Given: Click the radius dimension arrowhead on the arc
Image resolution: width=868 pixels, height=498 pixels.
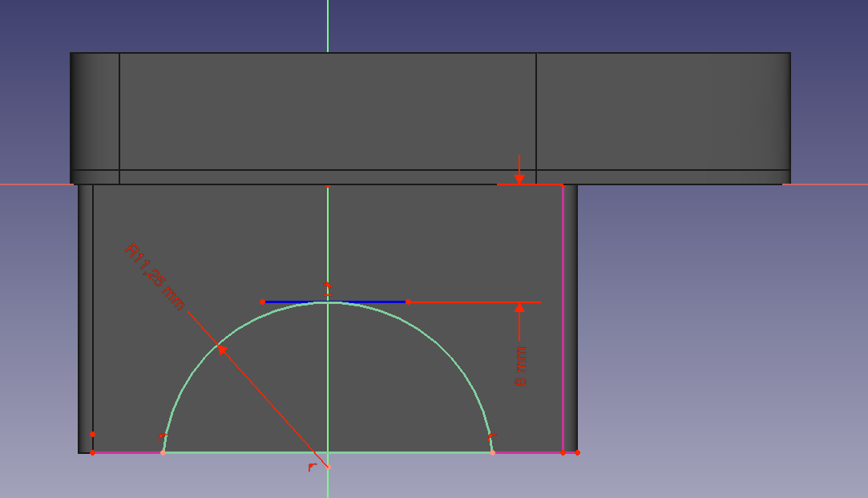Looking at the screenshot, I should click(222, 348).
